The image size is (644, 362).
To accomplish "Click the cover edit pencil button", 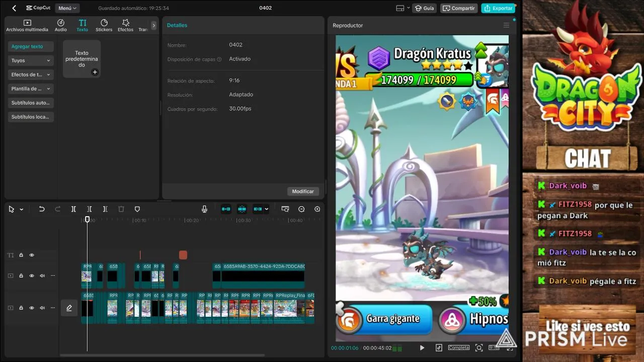I will [x=69, y=308].
